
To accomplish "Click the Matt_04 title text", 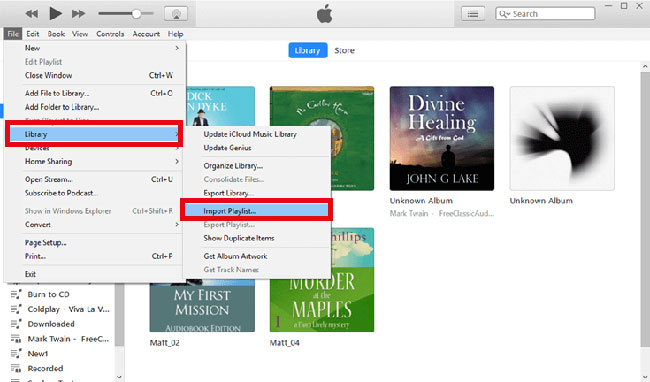I will [285, 343].
